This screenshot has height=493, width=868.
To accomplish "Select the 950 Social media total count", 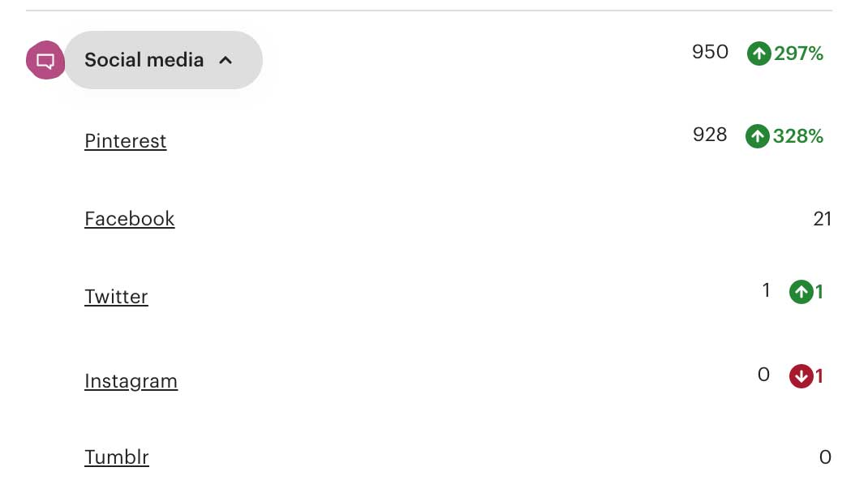I will pyautogui.click(x=711, y=52).
